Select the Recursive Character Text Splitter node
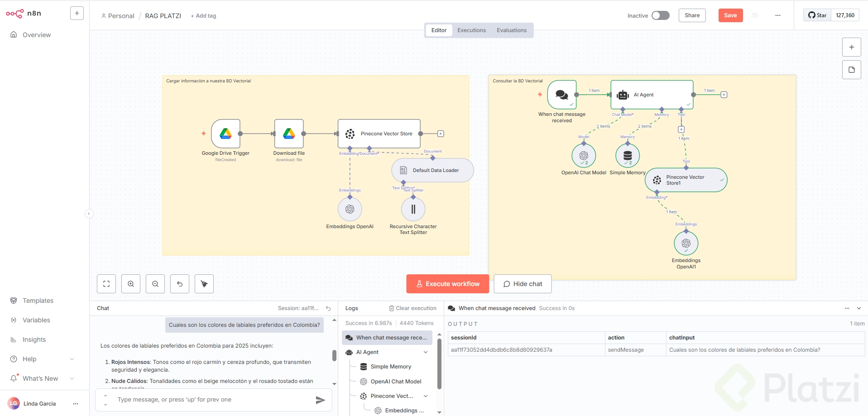Screen dimensions: 868x416 tap(413, 209)
